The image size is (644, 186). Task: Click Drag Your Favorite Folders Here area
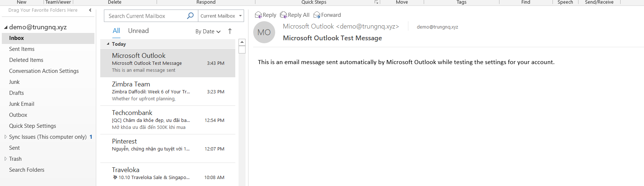point(43,10)
